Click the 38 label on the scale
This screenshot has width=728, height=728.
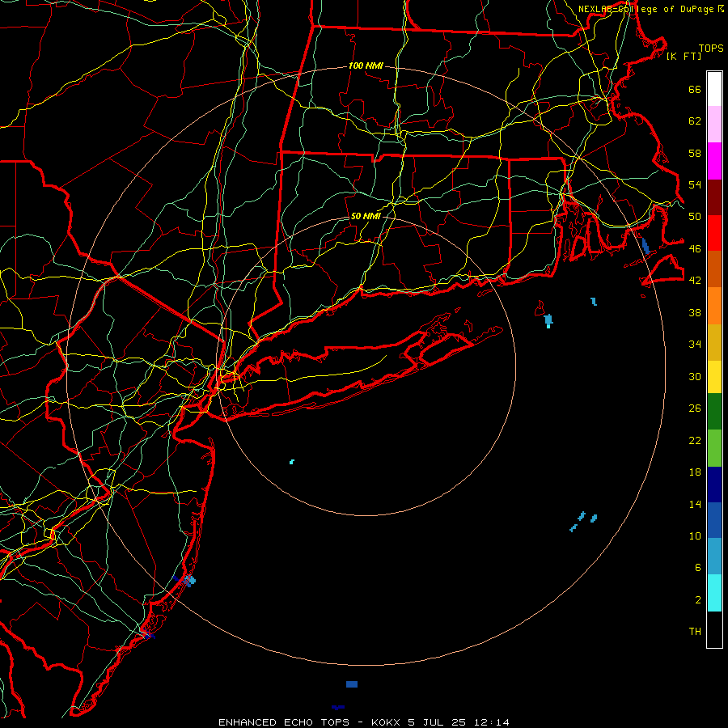695,312
